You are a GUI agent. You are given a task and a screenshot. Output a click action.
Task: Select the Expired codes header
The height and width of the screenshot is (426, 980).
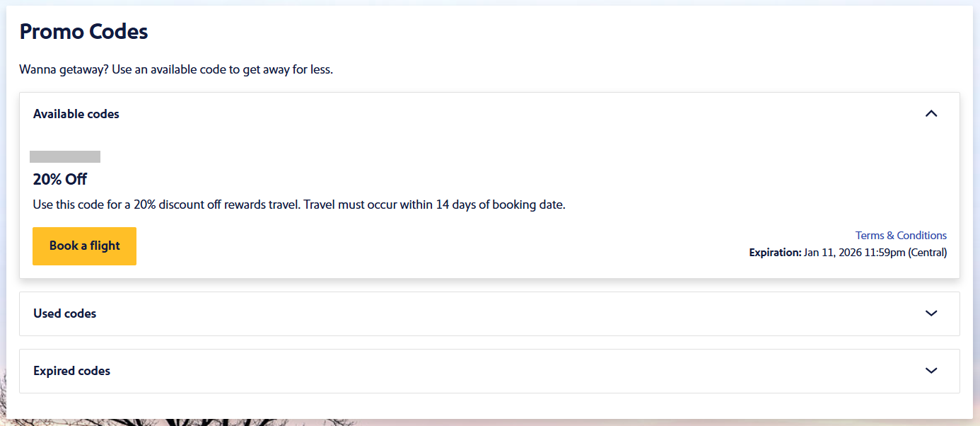click(71, 371)
